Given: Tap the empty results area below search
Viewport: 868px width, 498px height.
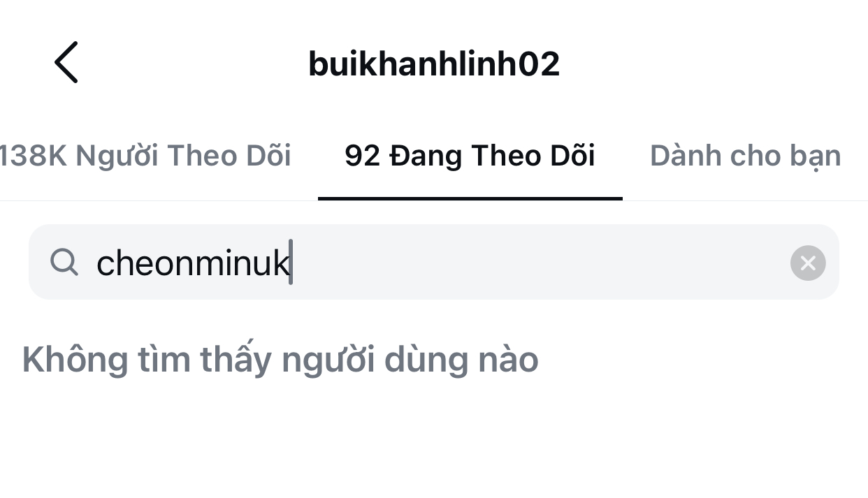Looking at the screenshot, I should [433, 440].
